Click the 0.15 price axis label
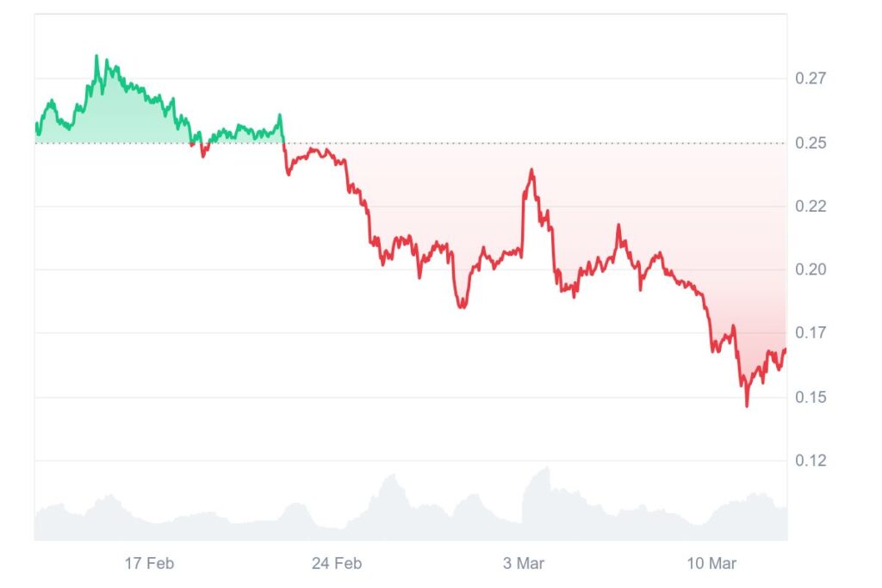Viewport: 882px width, 588px height. coord(811,397)
